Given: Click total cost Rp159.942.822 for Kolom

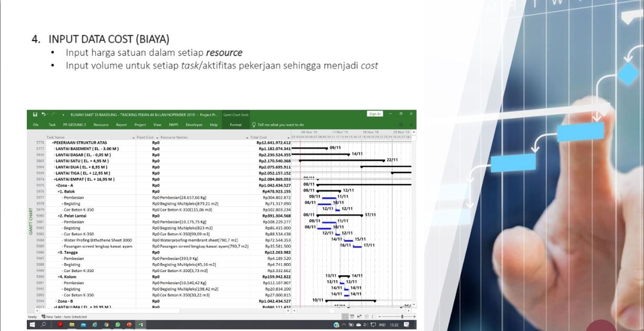Looking at the screenshot, I should 276,277.
